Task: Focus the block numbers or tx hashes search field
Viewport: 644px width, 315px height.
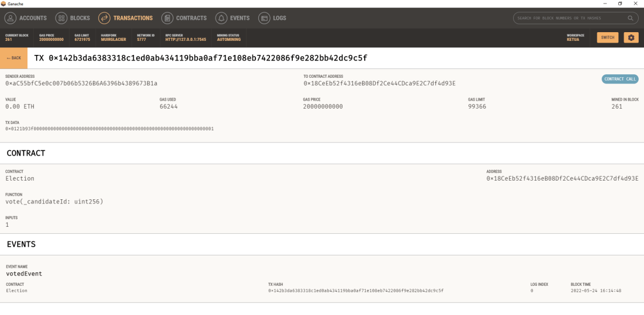Action: 570,18
